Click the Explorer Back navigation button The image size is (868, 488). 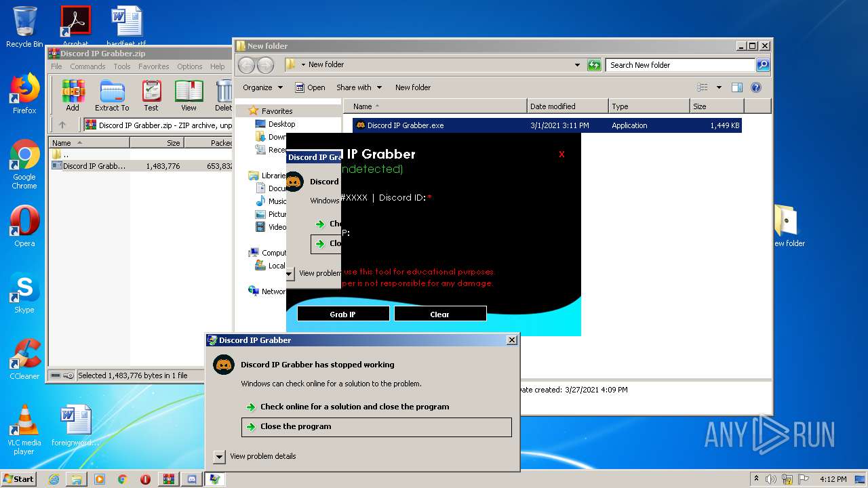pyautogui.click(x=246, y=65)
